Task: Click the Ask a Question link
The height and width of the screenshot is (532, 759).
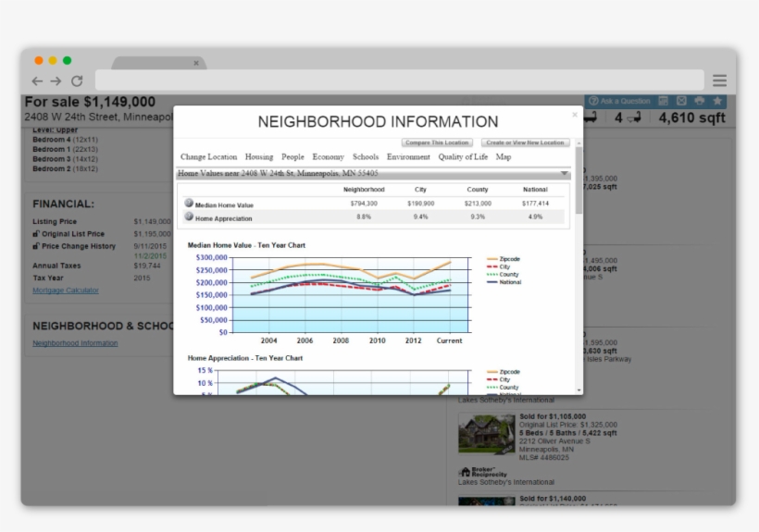Action: pyautogui.click(x=619, y=101)
